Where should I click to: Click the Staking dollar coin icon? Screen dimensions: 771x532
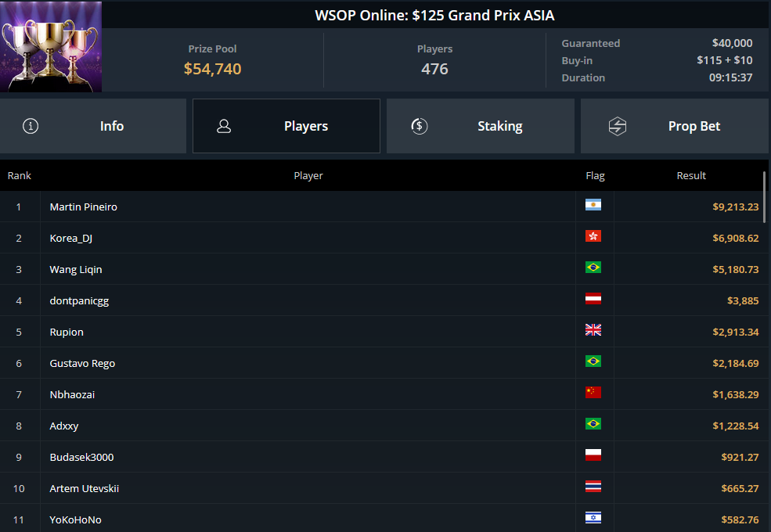tap(420, 127)
